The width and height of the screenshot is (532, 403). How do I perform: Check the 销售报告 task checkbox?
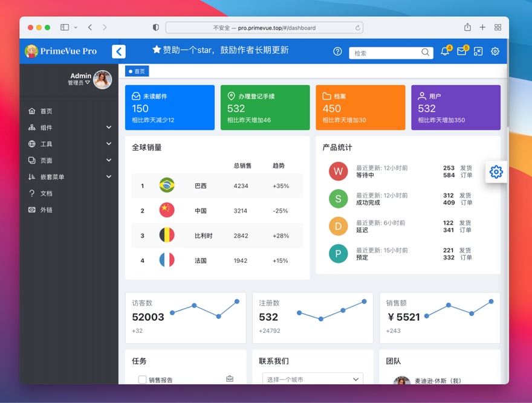(x=143, y=379)
